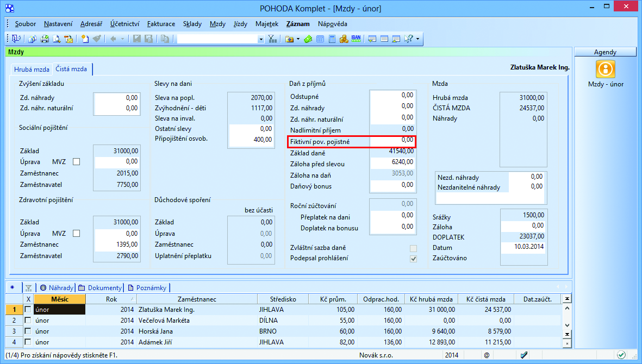Open the Fakturace menu
Viewport: 642px width, 364px height.
(x=161, y=24)
